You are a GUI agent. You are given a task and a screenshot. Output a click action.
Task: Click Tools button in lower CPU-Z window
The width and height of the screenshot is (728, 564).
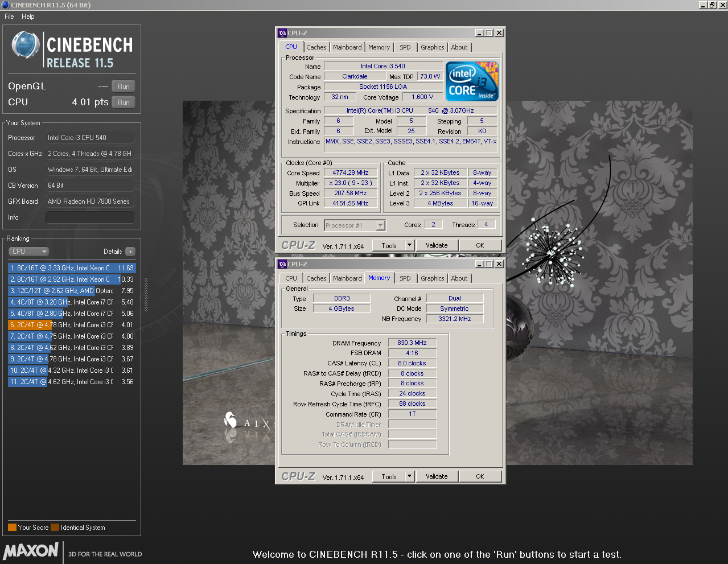pos(389,477)
